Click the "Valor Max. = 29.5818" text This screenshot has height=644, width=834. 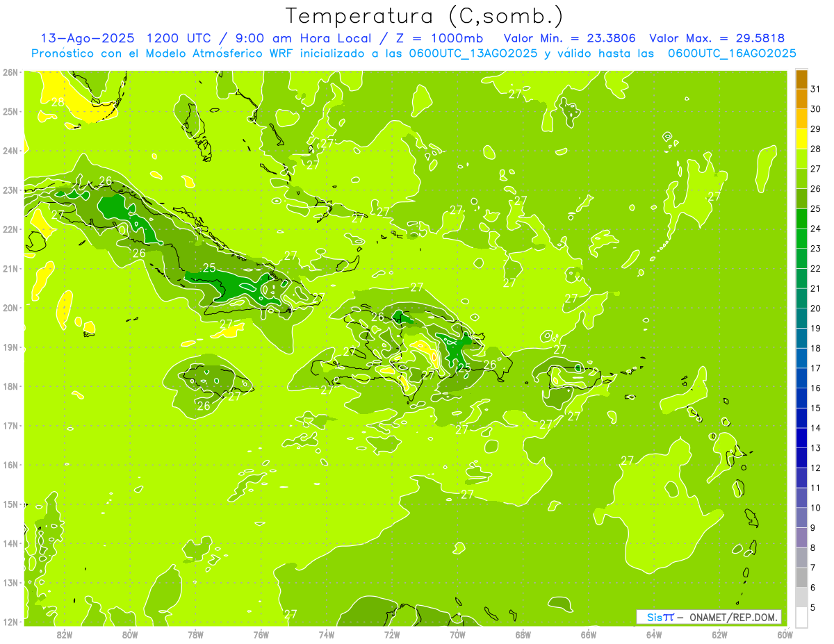(x=717, y=38)
